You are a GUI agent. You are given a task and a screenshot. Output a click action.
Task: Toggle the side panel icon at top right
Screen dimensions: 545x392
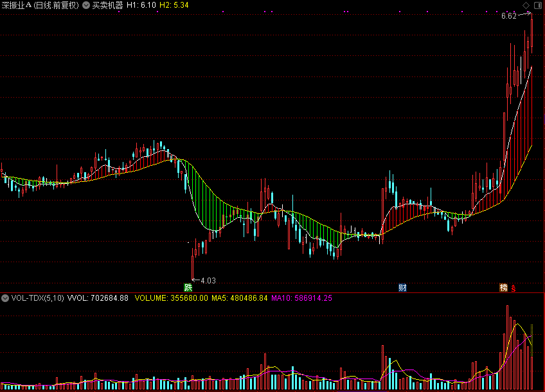click(538, 5)
